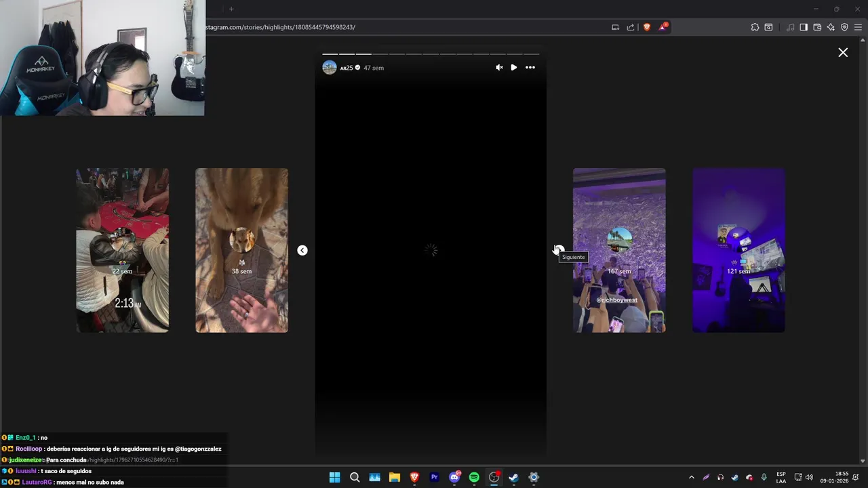Open a new browser tab with plus

[x=231, y=9]
